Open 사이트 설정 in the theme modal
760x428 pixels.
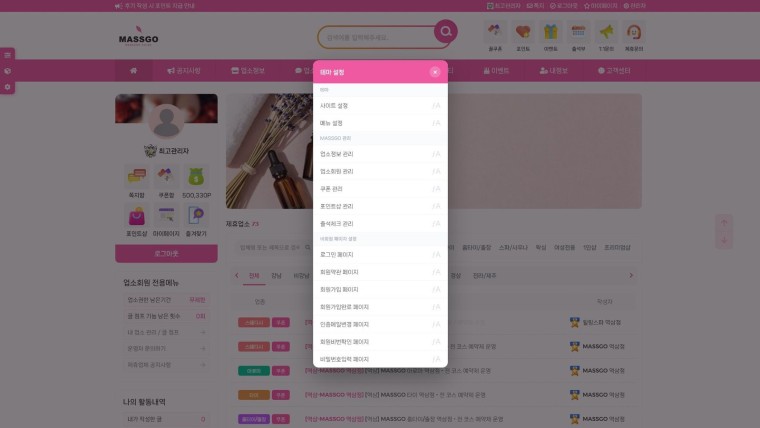380,106
